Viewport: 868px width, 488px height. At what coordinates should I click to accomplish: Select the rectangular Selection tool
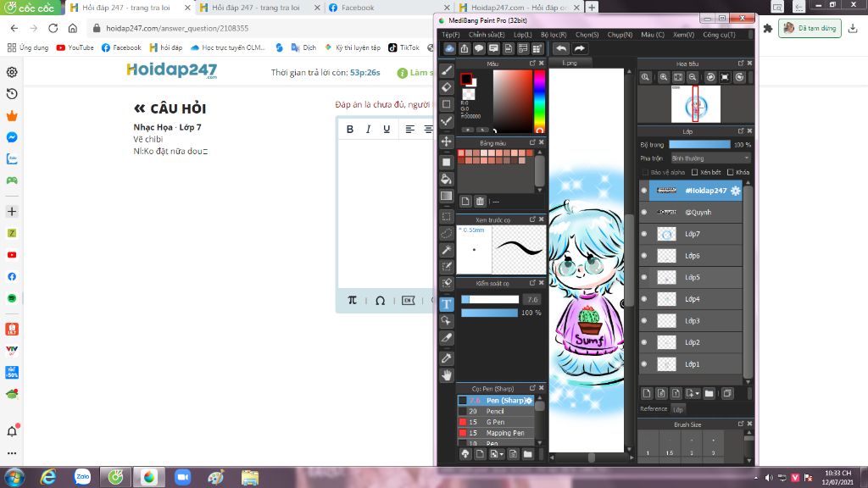coord(447,216)
